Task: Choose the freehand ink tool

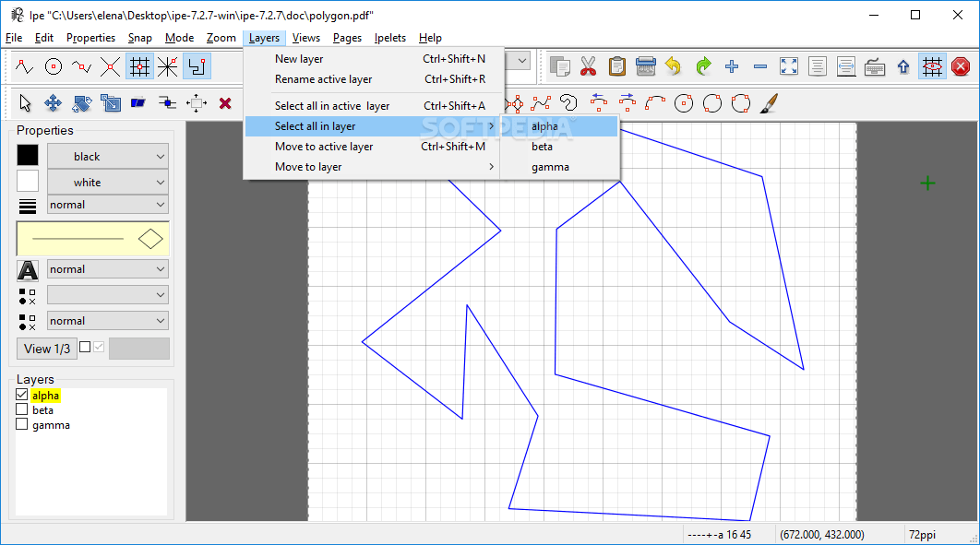Action: 568,103
